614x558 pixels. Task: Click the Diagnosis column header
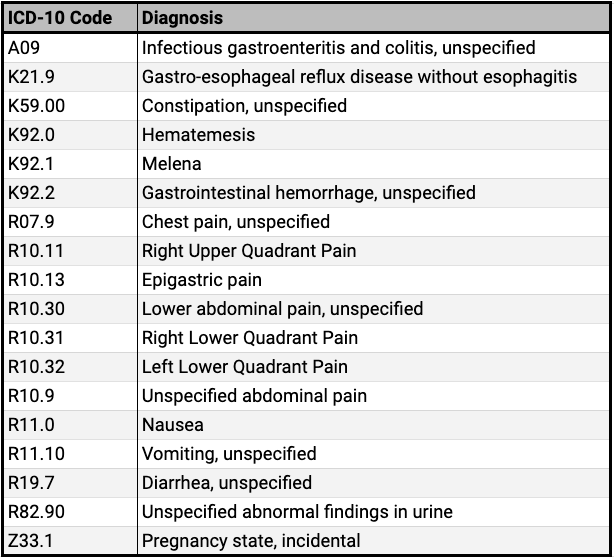(x=374, y=18)
